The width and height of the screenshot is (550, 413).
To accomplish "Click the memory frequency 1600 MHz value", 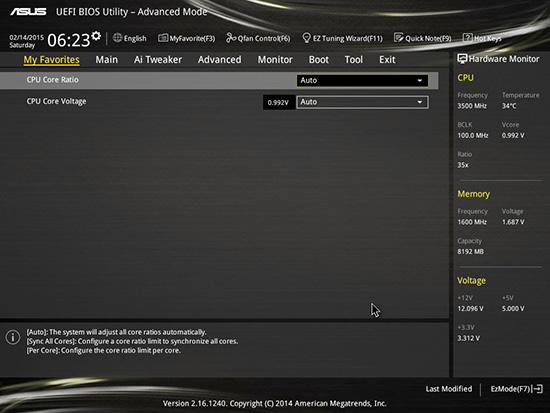I will pos(472,222).
